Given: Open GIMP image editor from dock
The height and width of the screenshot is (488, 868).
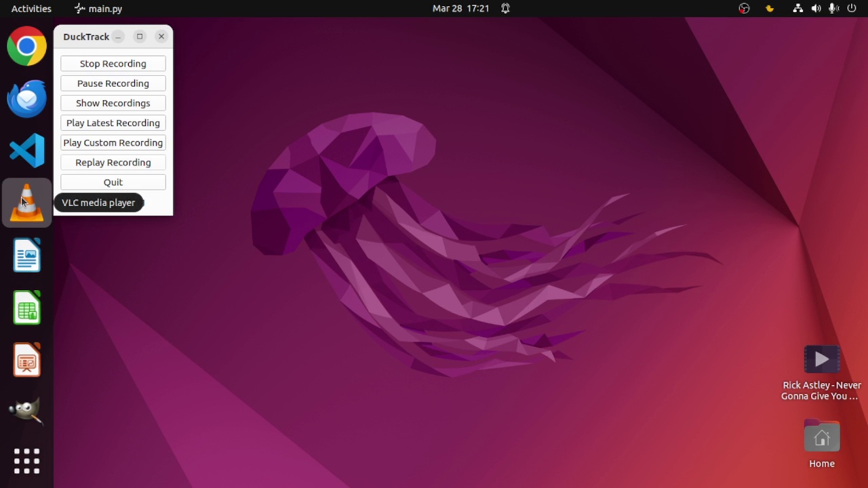Looking at the screenshot, I should 27,411.
